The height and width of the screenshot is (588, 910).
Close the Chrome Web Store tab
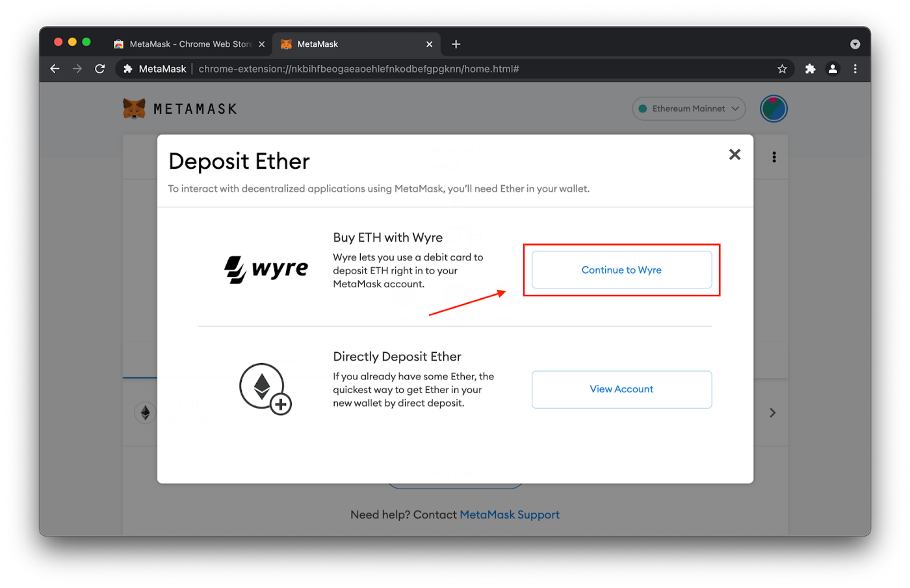(x=261, y=44)
